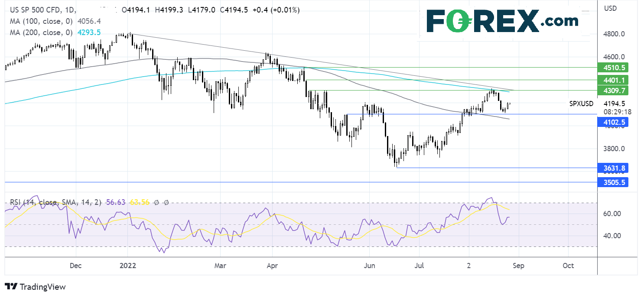Click the current price 4194.5 label
Image resolution: width=644 pixels, height=298 pixels.
[x=614, y=104]
